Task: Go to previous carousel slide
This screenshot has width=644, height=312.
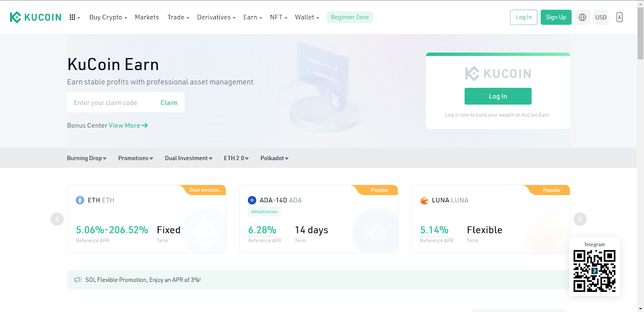Action: click(x=57, y=219)
